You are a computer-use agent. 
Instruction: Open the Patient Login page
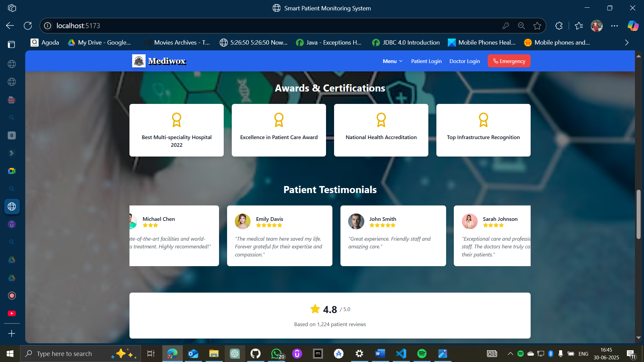(x=426, y=61)
